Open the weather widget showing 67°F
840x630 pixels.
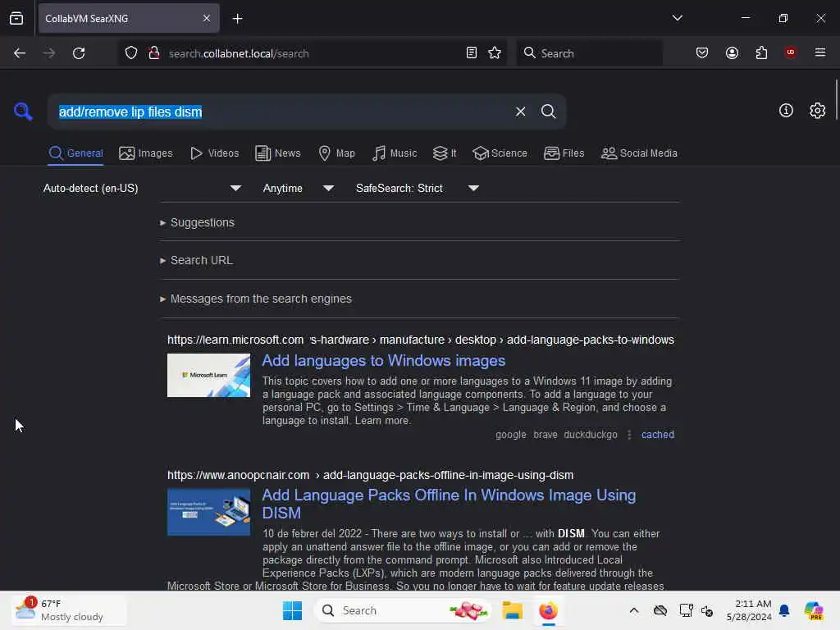[x=69, y=610]
